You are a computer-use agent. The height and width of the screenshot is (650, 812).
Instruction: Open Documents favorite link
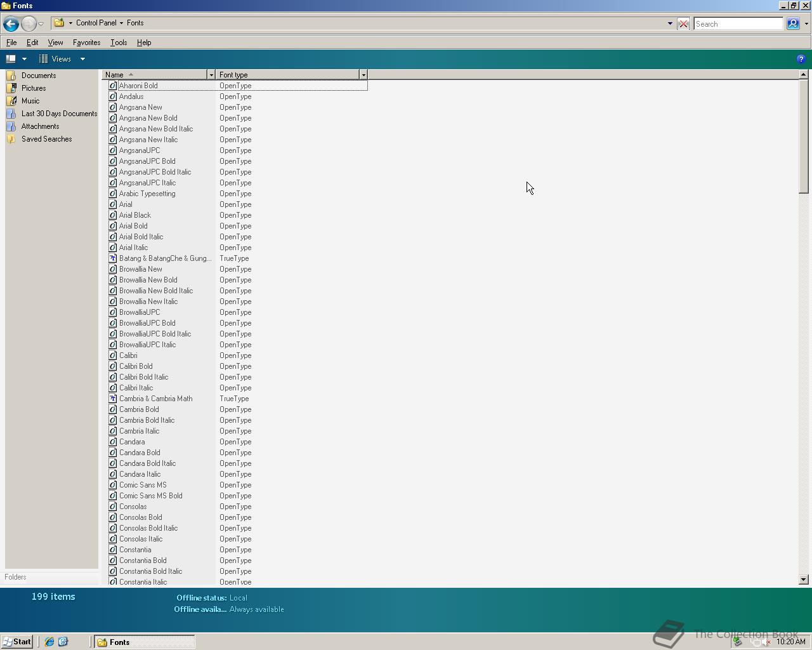(x=39, y=76)
